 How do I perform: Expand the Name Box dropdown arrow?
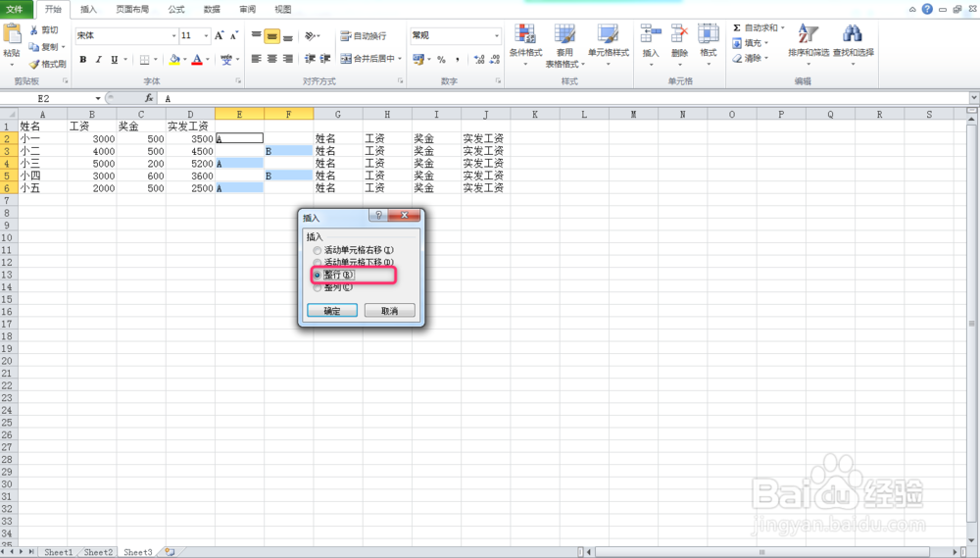tap(98, 98)
